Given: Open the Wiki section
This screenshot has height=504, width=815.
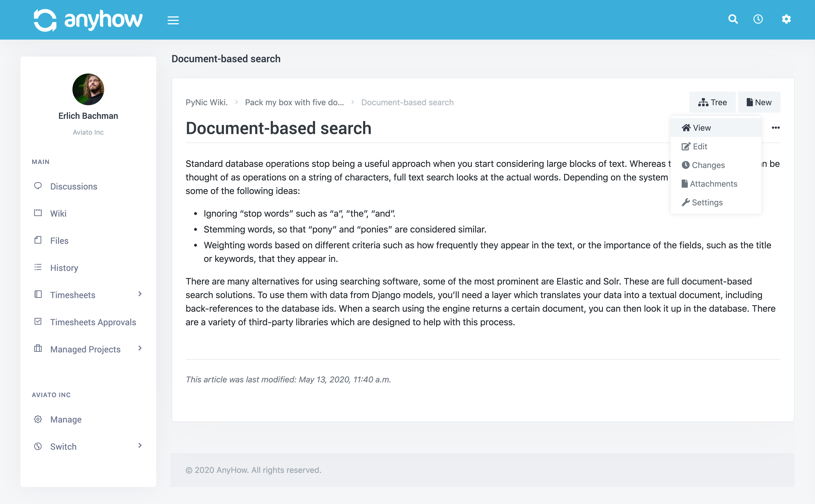Looking at the screenshot, I should pos(58,213).
